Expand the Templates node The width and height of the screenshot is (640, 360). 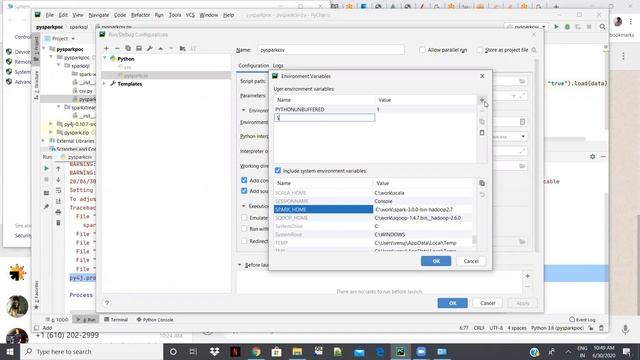105,84
